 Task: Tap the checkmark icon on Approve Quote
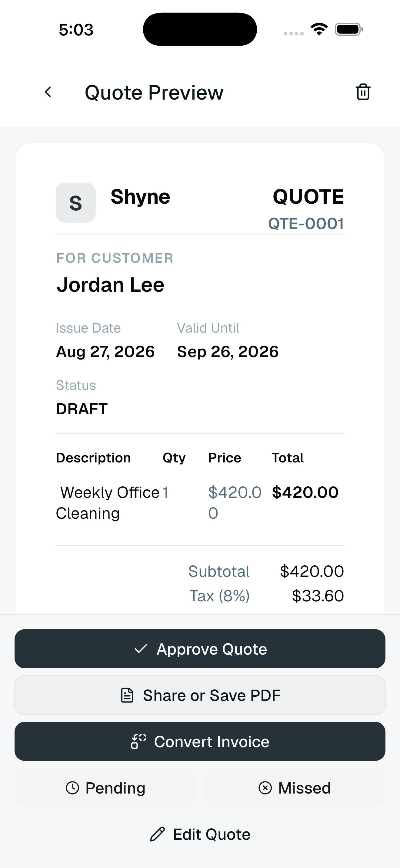coord(141,649)
